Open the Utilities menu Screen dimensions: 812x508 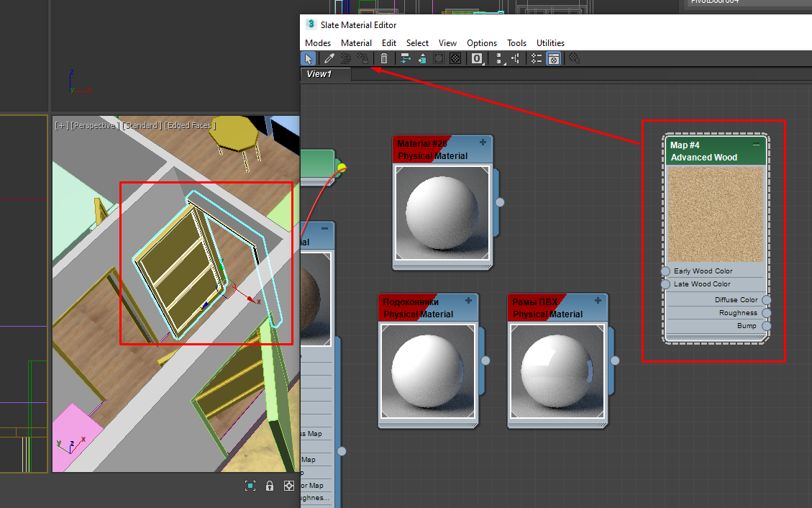pos(550,43)
